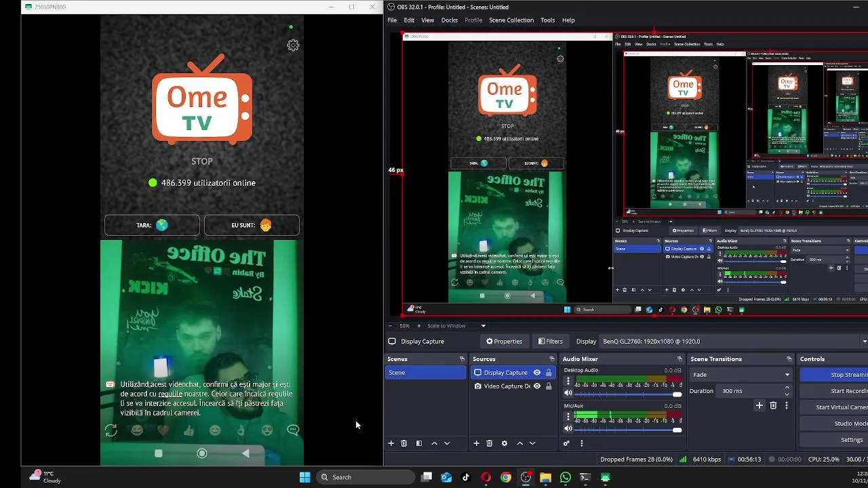Open Mic/Aux options three-dot menu
The image size is (868, 488).
click(x=568, y=416)
